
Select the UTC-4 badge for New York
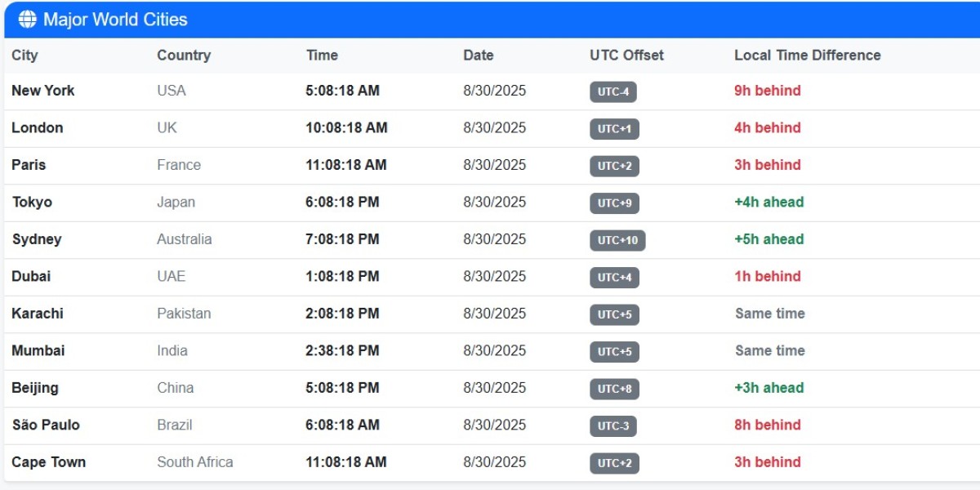click(x=613, y=91)
